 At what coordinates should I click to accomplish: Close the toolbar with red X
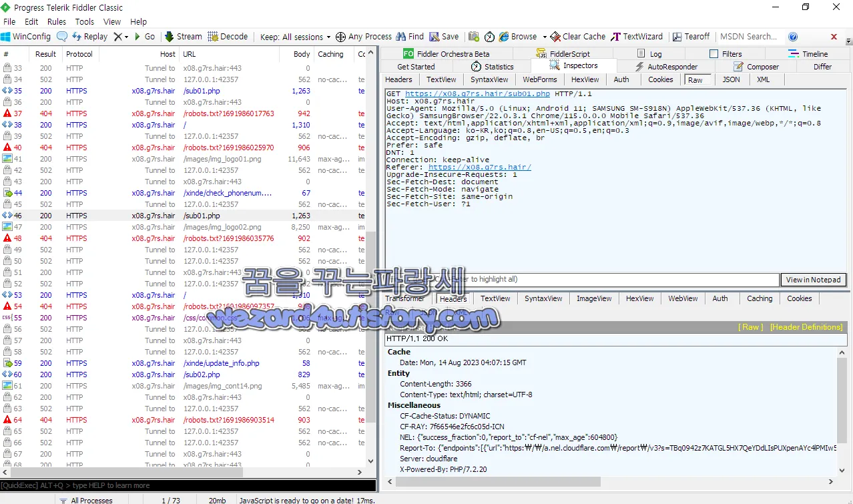(834, 37)
